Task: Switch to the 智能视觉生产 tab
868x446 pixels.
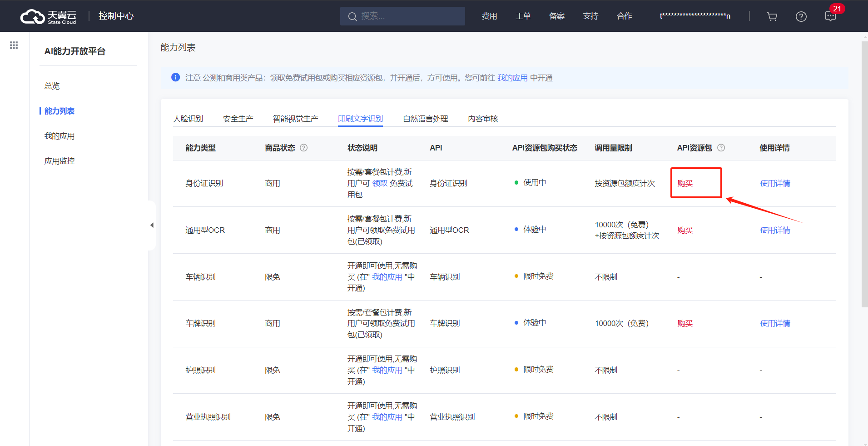Action: point(295,119)
